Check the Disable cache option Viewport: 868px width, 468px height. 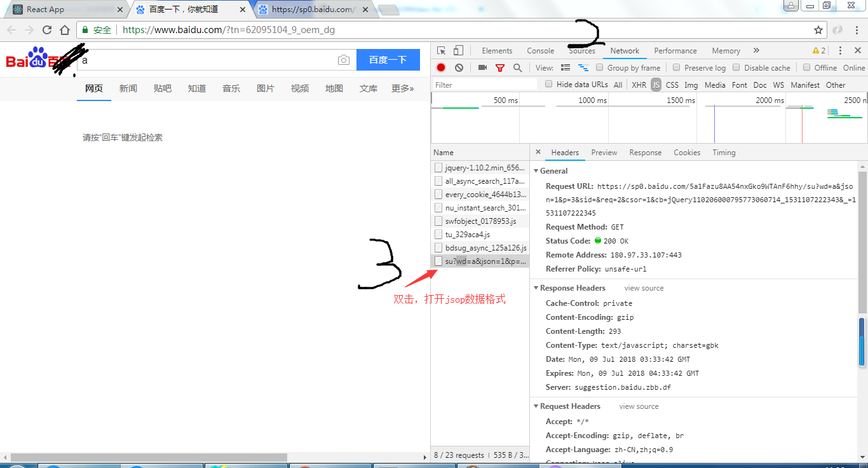[736, 68]
